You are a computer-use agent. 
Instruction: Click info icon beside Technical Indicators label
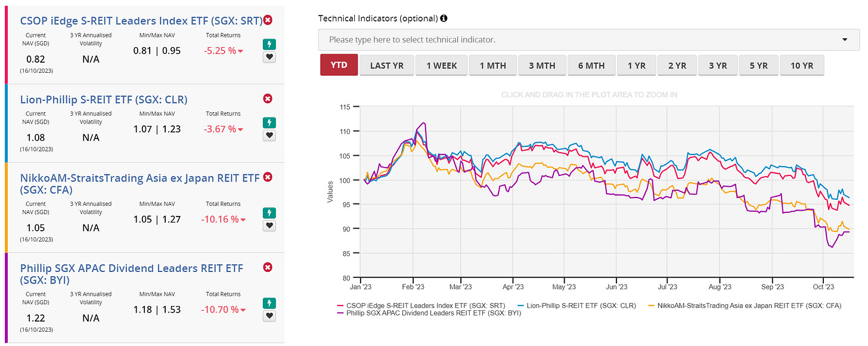point(444,18)
